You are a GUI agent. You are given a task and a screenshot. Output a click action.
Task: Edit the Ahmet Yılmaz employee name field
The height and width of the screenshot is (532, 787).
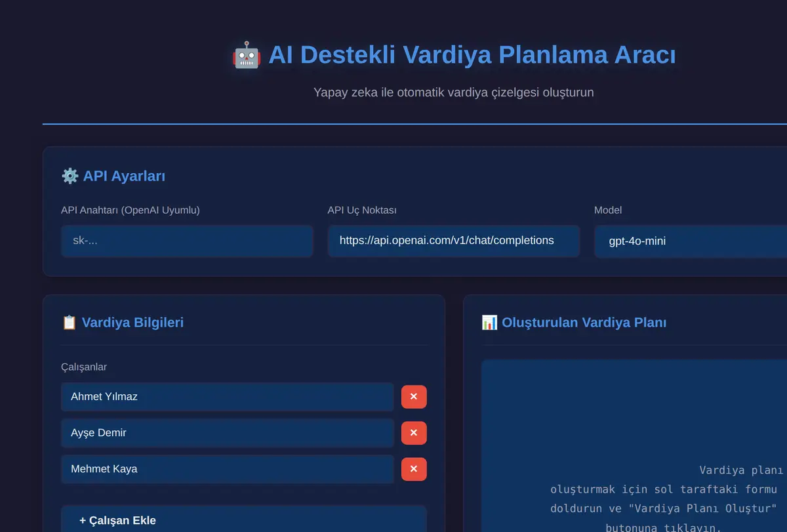point(228,397)
